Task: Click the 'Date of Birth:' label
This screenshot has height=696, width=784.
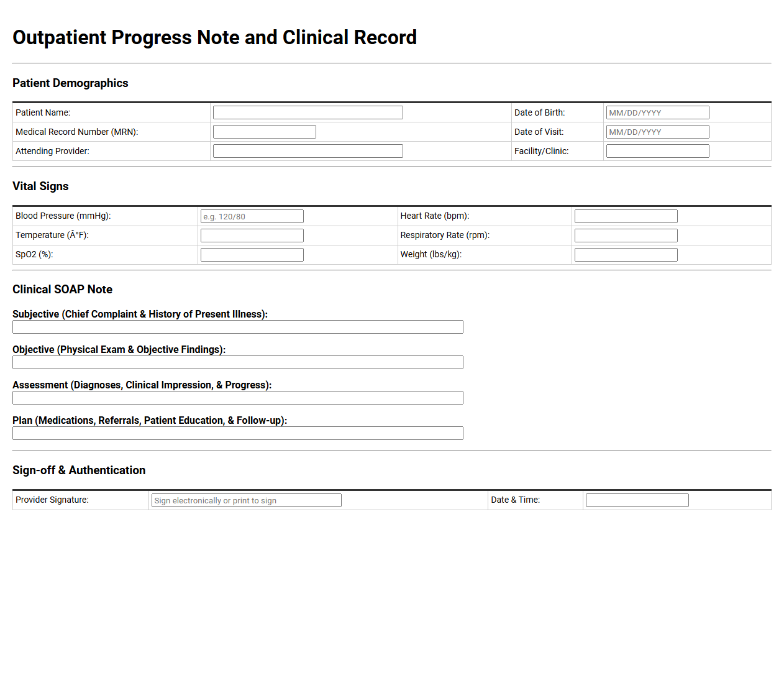Action: (539, 112)
